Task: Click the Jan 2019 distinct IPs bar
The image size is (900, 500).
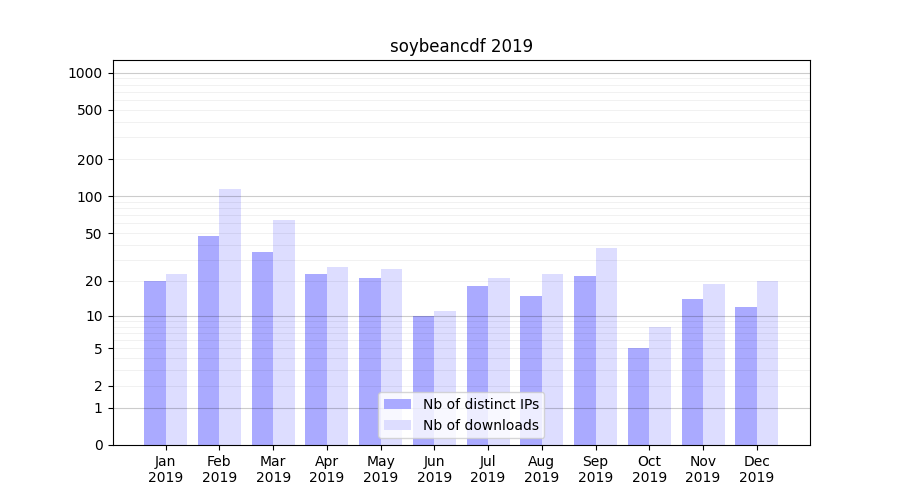Action: pyautogui.click(x=155, y=362)
